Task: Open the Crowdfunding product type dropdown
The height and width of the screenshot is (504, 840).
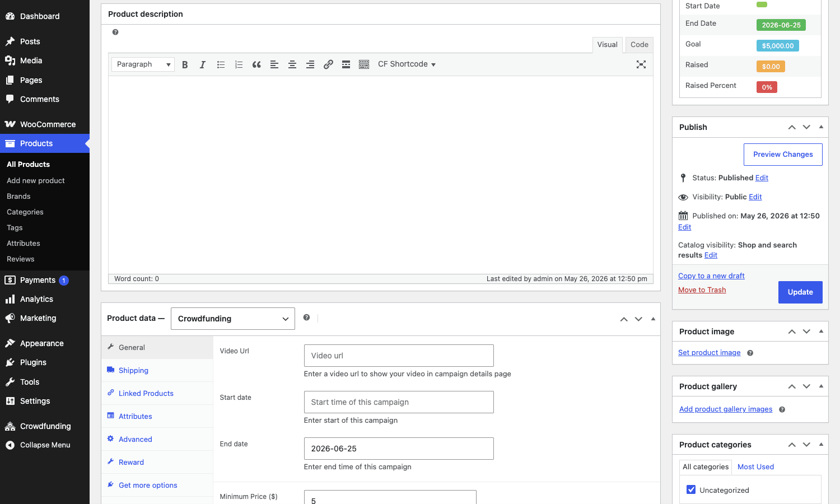Action: click(232, 319)
